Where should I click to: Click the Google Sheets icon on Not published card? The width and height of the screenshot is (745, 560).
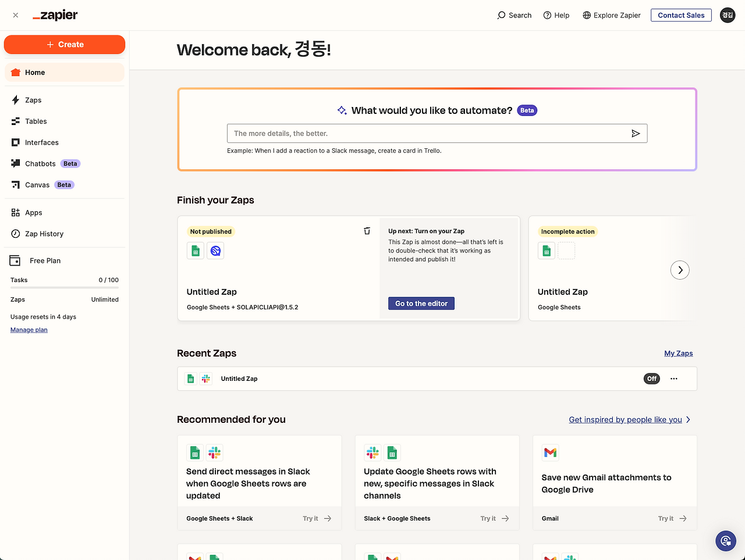pyautogui.click(x=196, y=251)
